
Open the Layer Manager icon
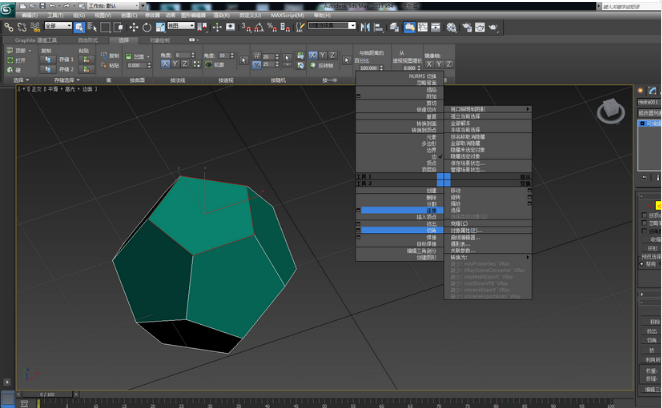tap(394, 27)
